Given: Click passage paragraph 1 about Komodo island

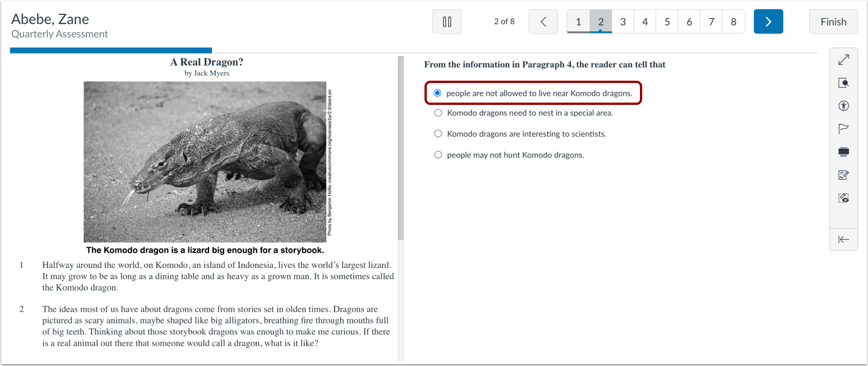Looking at the screenshot, I should [218, 276].
